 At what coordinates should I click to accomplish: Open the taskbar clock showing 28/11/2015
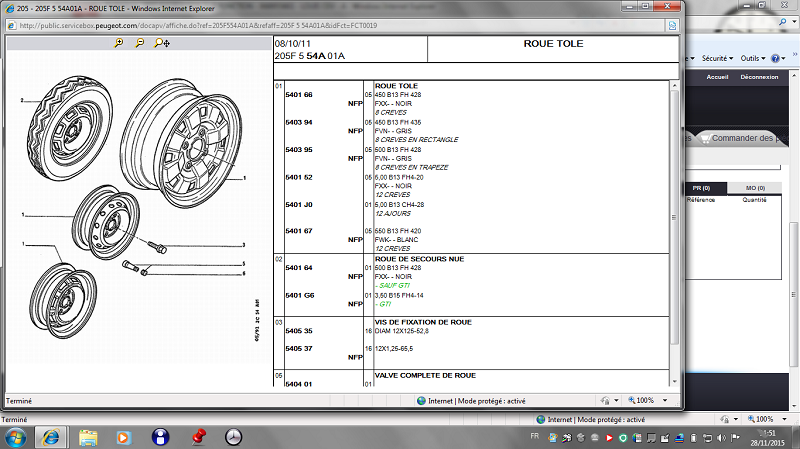click(767, 438)
